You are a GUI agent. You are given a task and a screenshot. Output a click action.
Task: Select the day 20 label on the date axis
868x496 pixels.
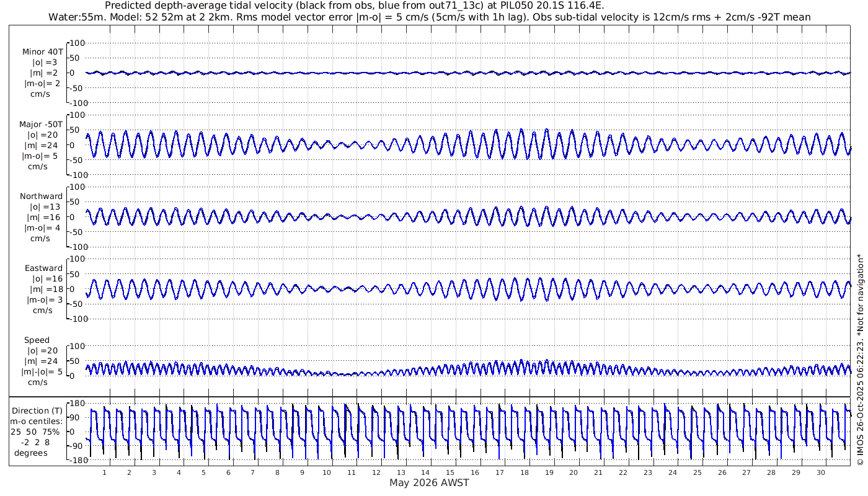click(573, 472)
